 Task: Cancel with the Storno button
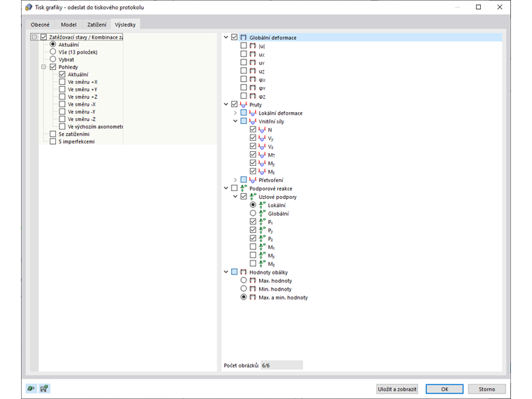[x=487, y=388]
